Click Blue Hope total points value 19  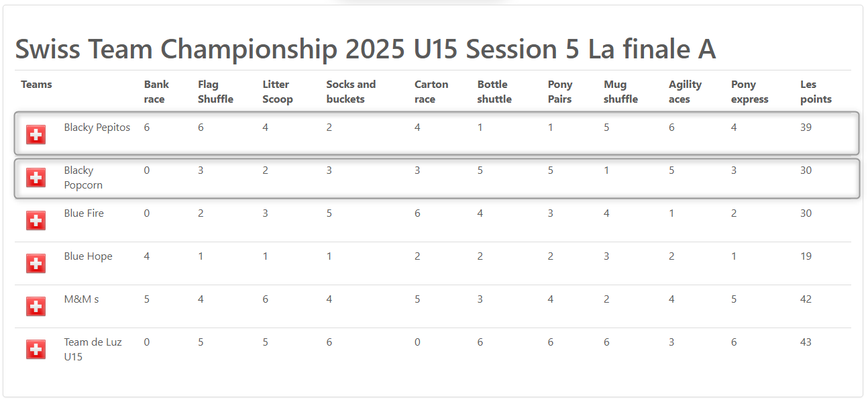806,256
